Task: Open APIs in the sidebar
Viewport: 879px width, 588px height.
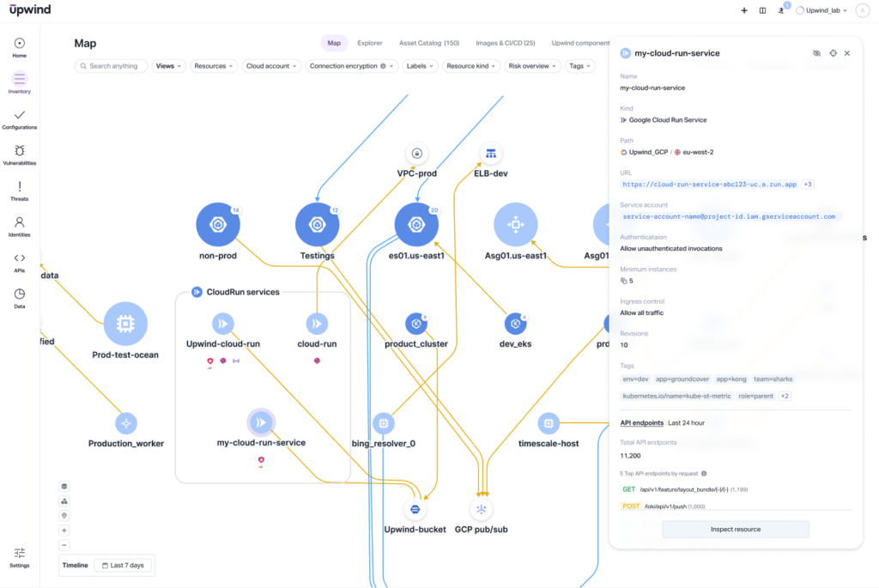Action: 20,263
